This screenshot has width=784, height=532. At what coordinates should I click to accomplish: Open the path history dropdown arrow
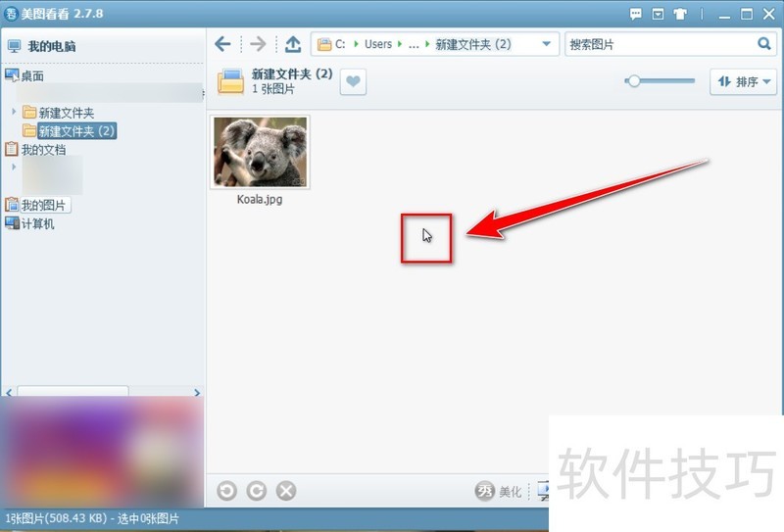547,44
